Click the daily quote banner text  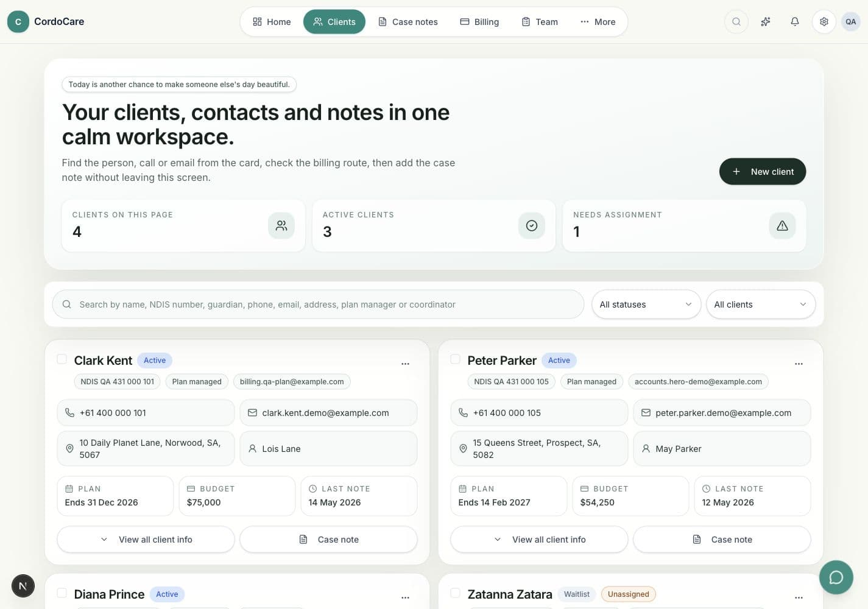(x=179, y=85)
